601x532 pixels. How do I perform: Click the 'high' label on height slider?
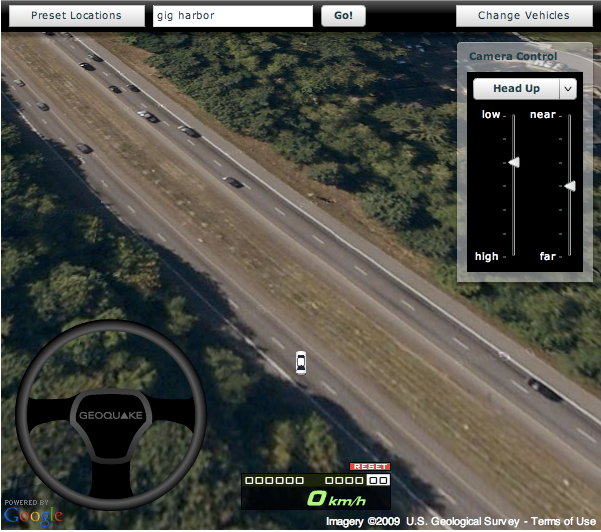coord(486,256)
